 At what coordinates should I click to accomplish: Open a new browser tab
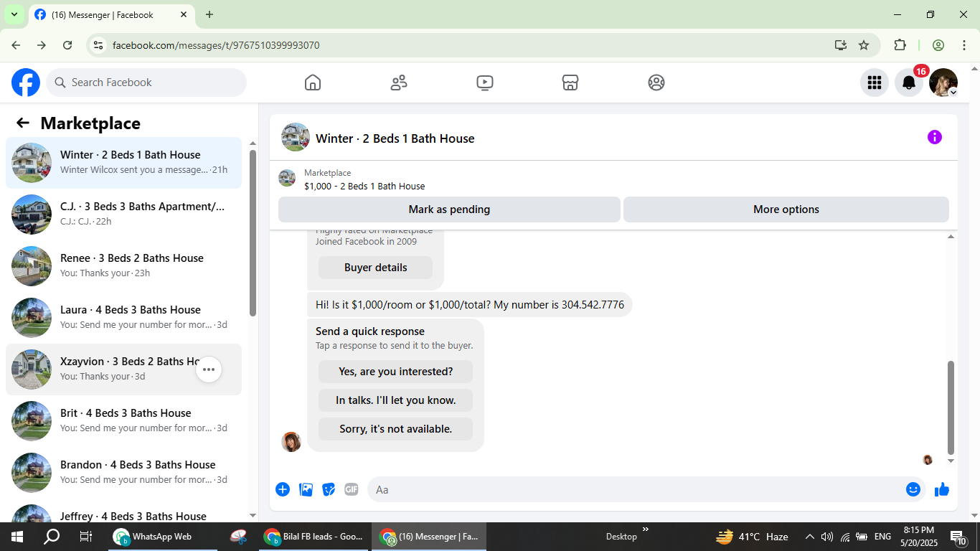tap(209, 14)
